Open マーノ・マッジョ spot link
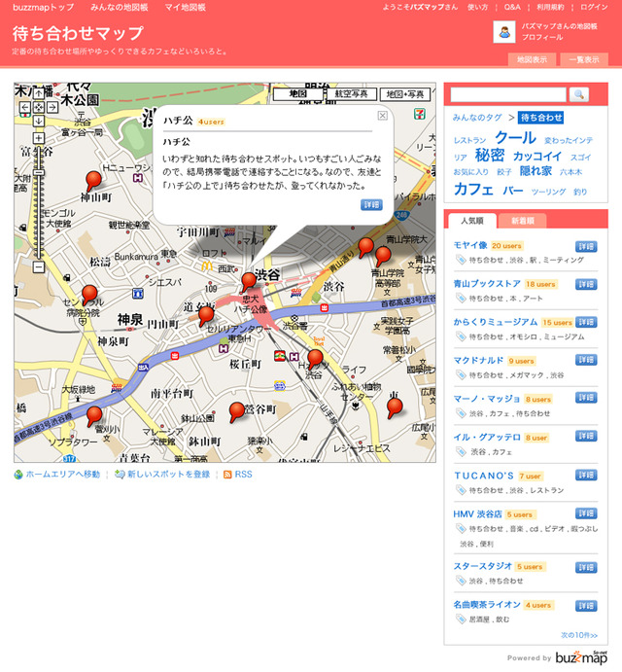The image size is (622, 672). [487, 399]
